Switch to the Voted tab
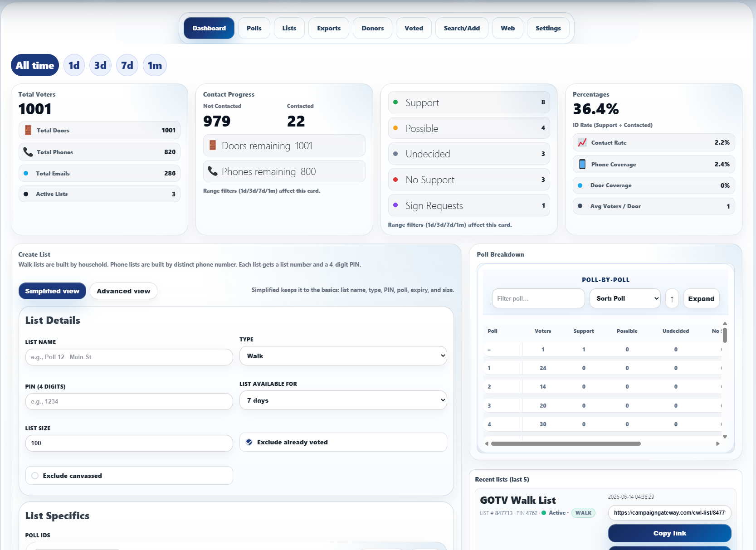Image resolution: width=756 pixels, height=550 pixels. 414,28
